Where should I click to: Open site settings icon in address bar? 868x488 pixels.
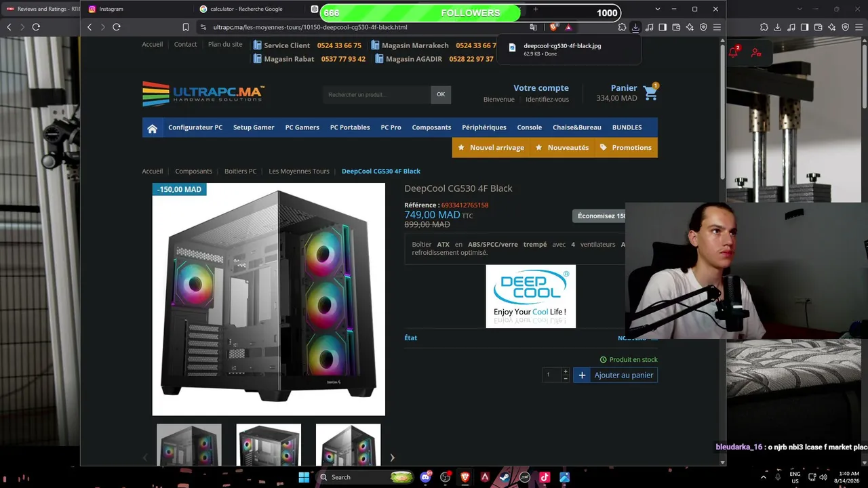[x=203, y=27]
